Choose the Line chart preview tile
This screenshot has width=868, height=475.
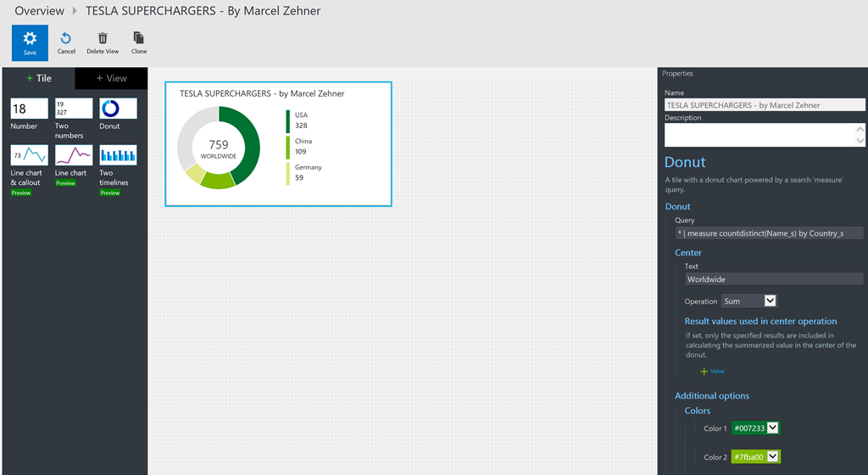click(x=74, y=155)
